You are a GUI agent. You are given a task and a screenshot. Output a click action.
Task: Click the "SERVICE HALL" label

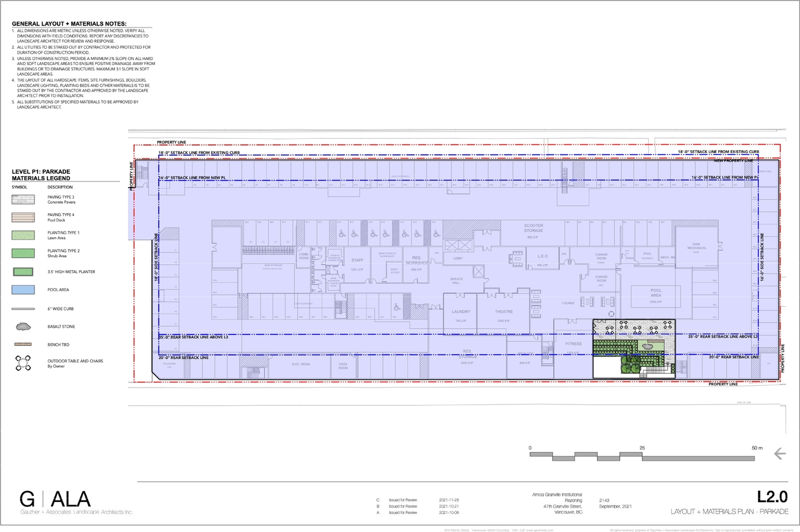[x=455, y=282]
